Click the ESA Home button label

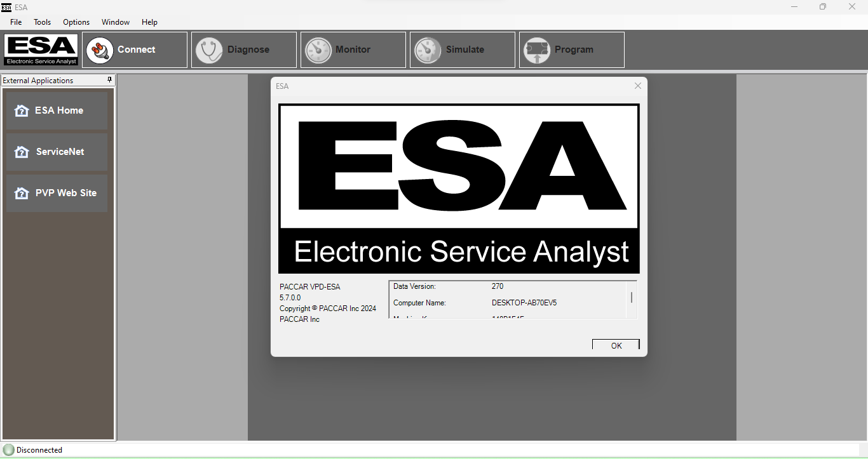59,110
